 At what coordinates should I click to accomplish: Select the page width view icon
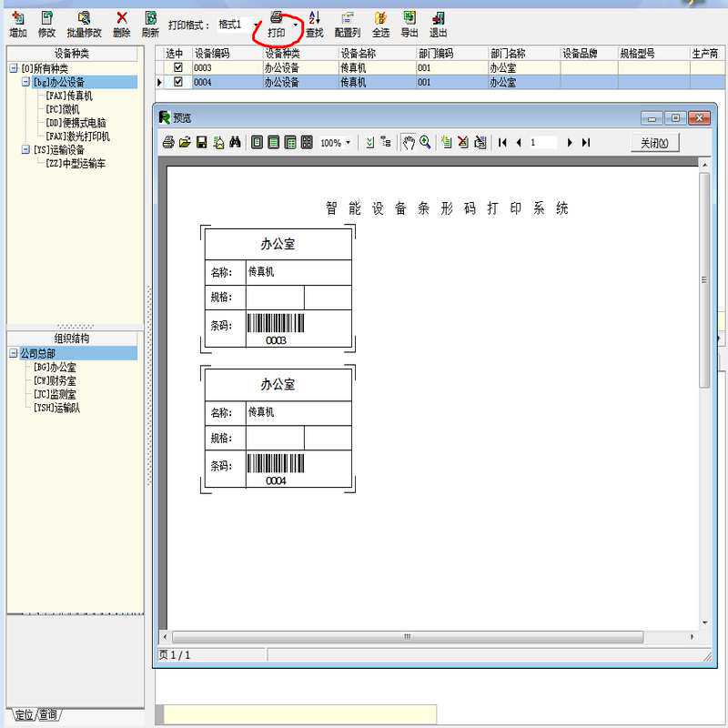[274, 142]
